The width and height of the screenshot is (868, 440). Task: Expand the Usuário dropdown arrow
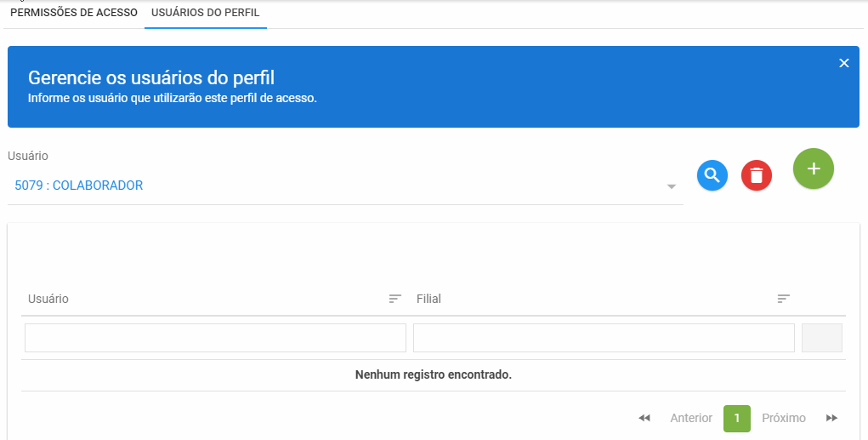click(672, 186)
